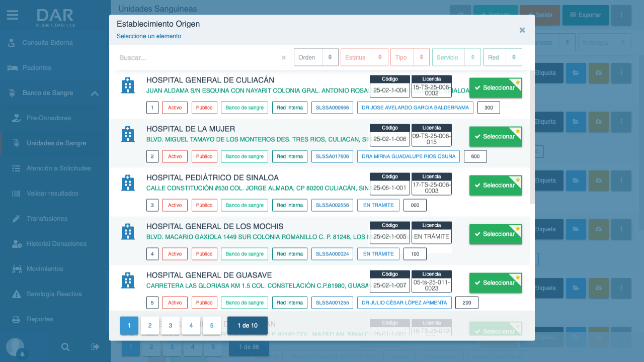Open the Red filter dropdown

coord(503,57)
